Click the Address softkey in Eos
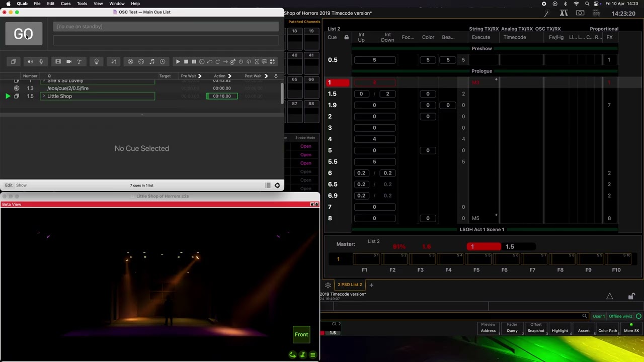Viewport: 644px width, 362px height. pos(488,328)
